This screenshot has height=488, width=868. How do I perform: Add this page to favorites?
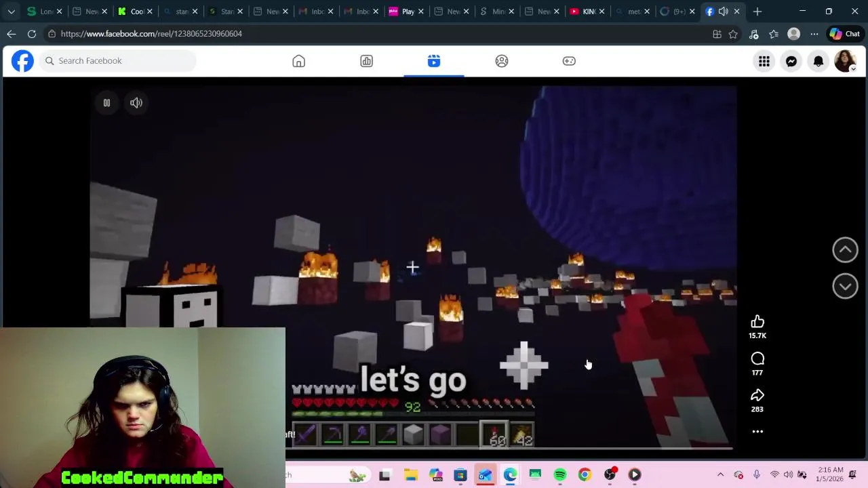733,34
